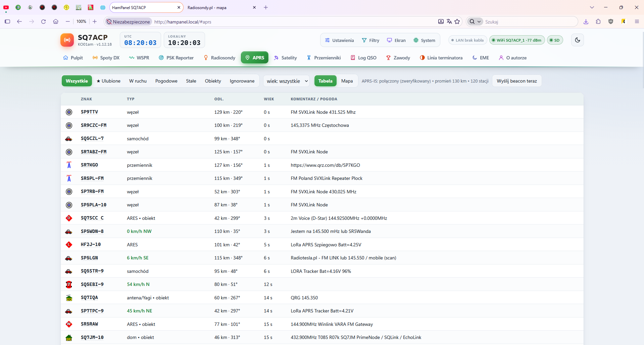Image resolution: width=644 pixels, height=345 pixels.
Task: Open the Przemienniki repeaters tab
Action: click(324, 58)
